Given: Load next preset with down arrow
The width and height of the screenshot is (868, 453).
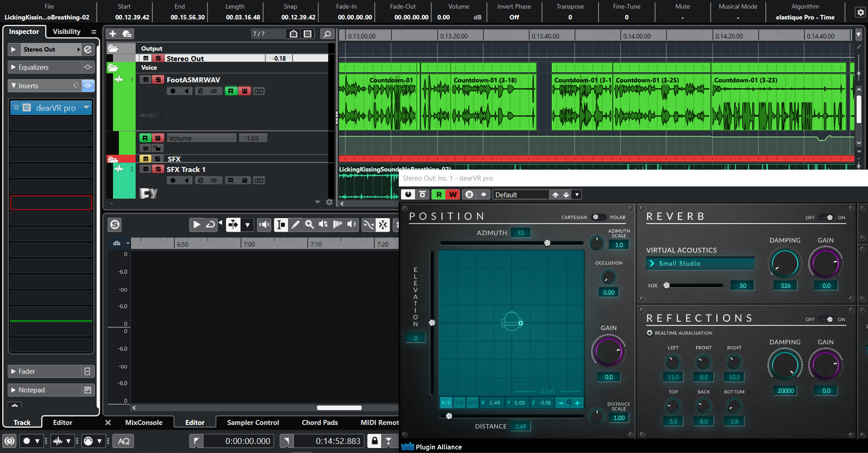Looking at the screenshot, I should tap(566, 195).
